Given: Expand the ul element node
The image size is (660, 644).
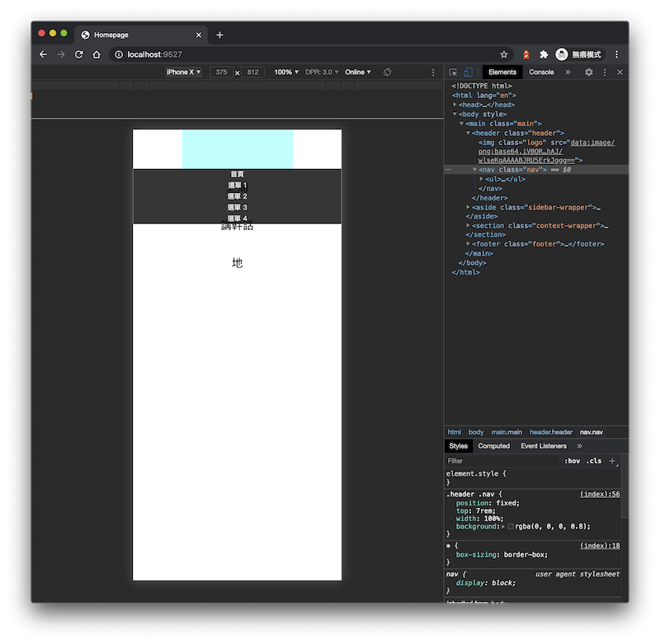Looking at the screenshot, I should pyautogui.click(x=482, y=179).
